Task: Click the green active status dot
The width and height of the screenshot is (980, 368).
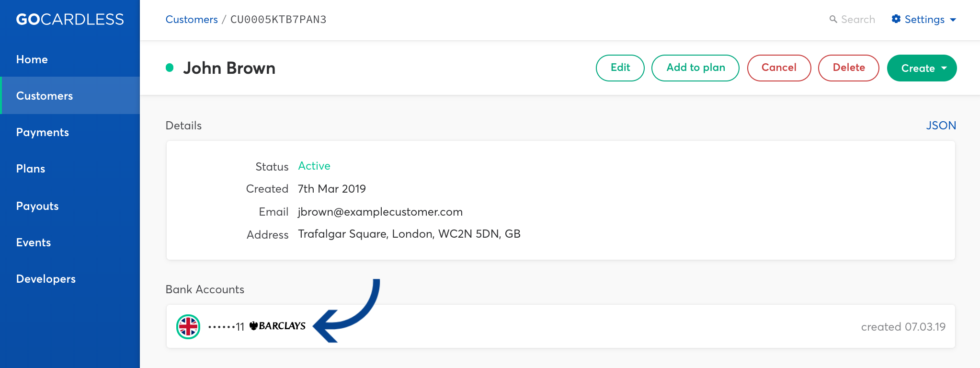Action: (x=170, y=68)
